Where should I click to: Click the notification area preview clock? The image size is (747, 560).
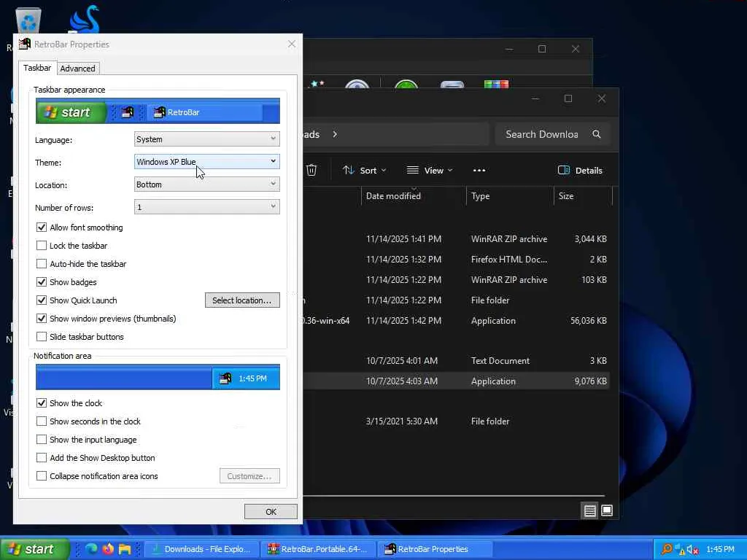(252, 378)
